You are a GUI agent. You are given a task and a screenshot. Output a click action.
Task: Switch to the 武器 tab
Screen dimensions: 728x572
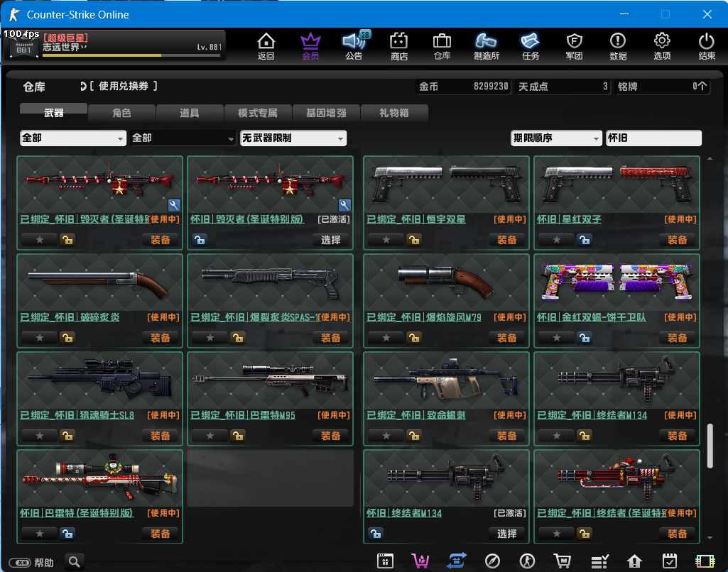[53, 112]
